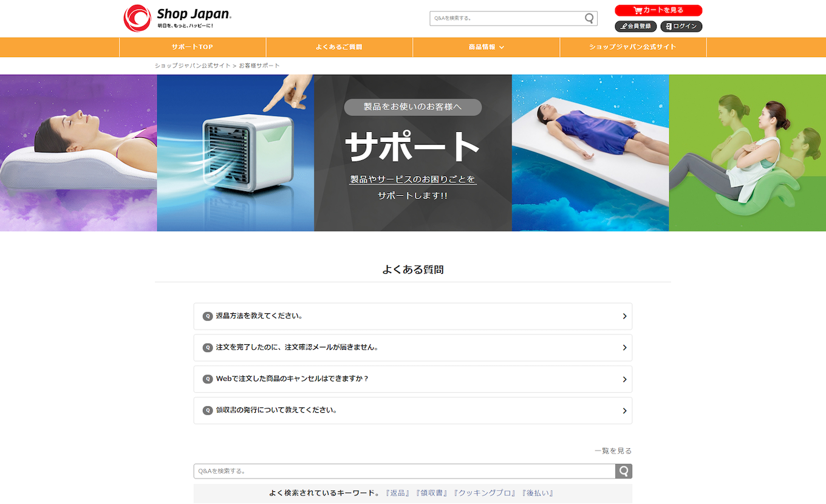Click the 会員登録 button
Image resolution: width=826 pixels, height=504 pixels.
637,26
